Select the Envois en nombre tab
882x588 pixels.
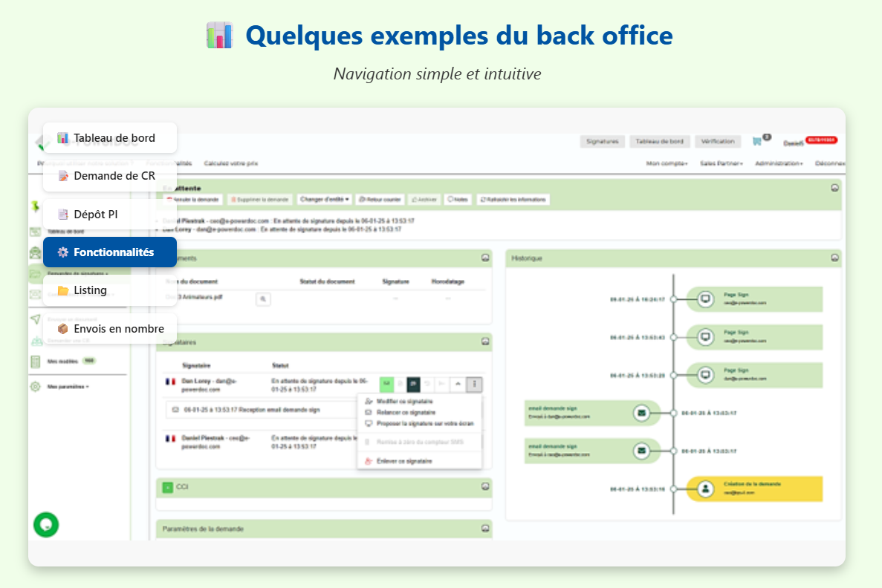tap(110, 329)
